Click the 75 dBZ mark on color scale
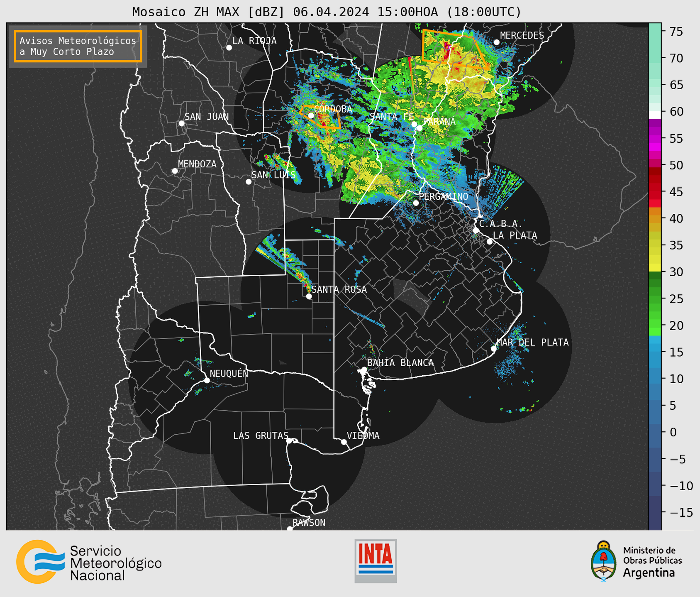 click(676, 32)
